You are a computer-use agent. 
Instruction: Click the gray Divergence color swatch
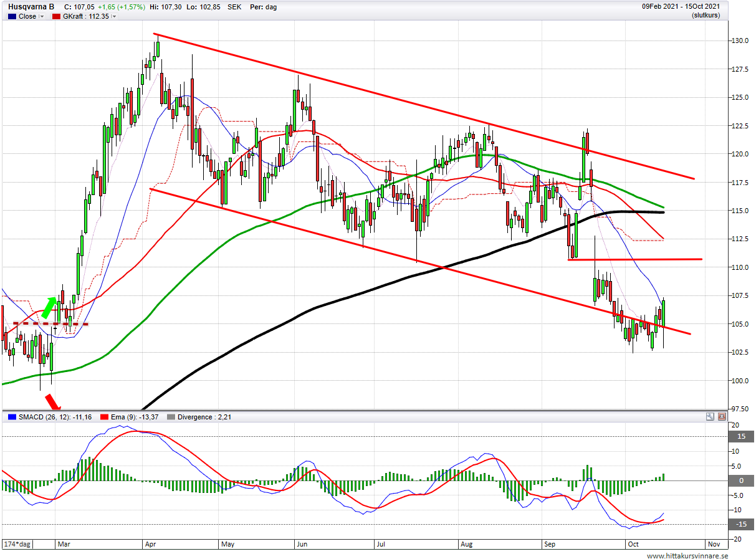click(x=171, y=417)
